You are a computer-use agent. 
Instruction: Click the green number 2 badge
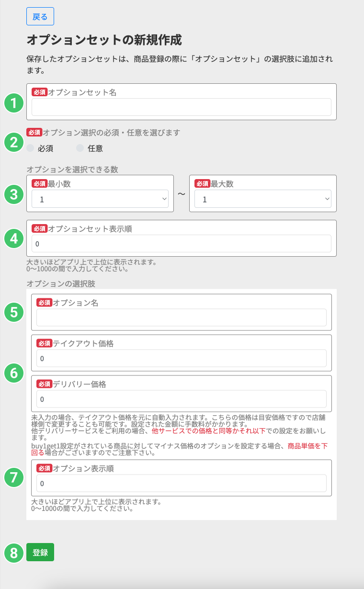14,142
